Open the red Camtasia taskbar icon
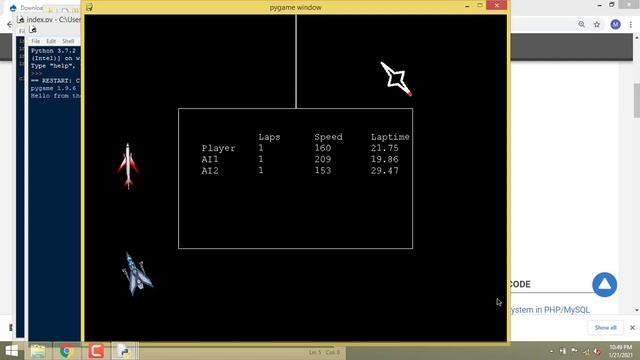The height and width of the screenshot is (360, 640). 96,351
